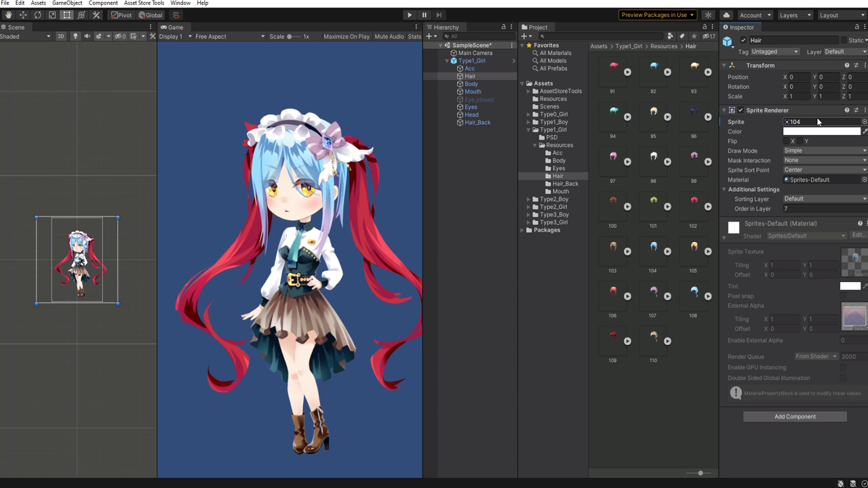Click search by type icon in Project

pos(671,36)
